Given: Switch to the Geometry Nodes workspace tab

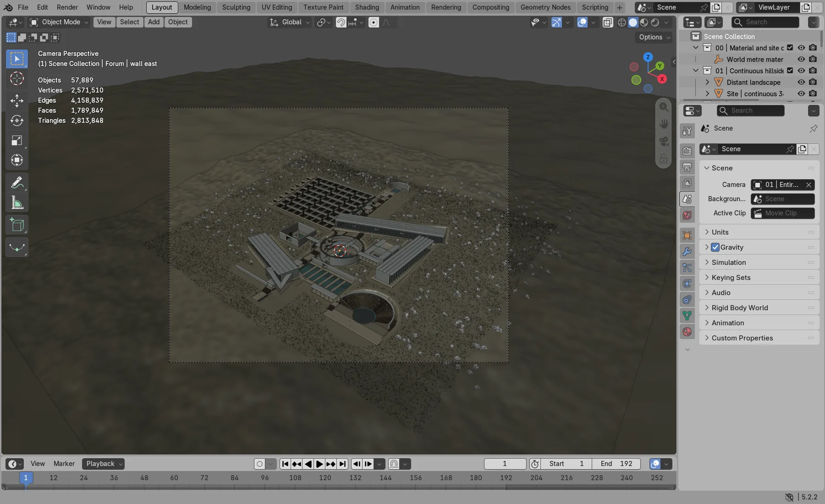Looking at the screenshot, I should 545,7.
